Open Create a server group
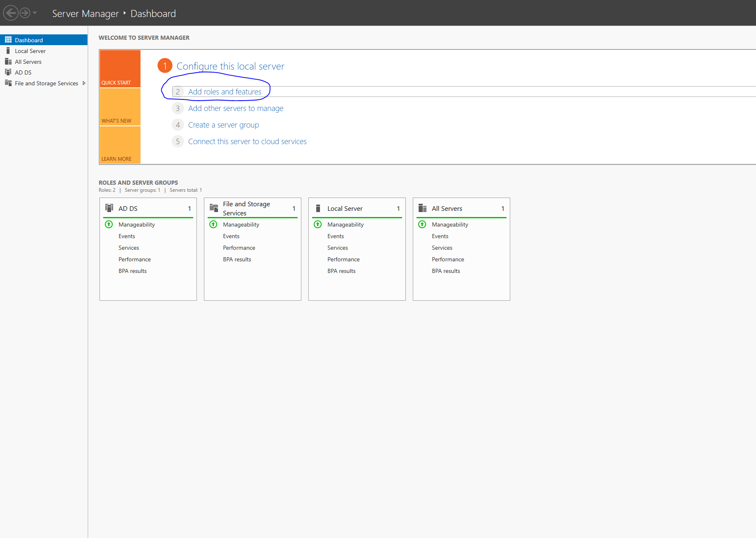This screenshot has height=538, width=756. pyautogui.click(x=223, y=125)
